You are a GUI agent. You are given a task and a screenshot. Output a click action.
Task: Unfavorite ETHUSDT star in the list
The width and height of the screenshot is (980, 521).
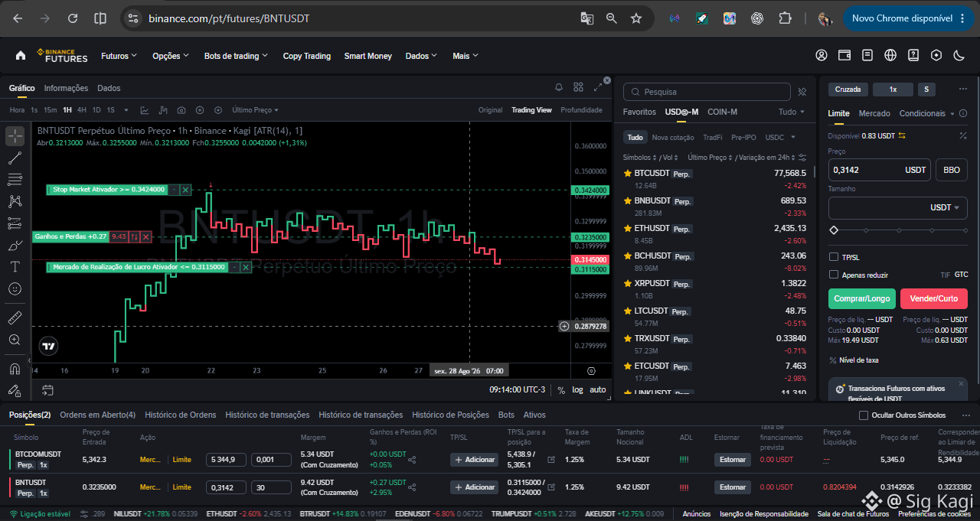pyautogui.click(x=628, y=229)
